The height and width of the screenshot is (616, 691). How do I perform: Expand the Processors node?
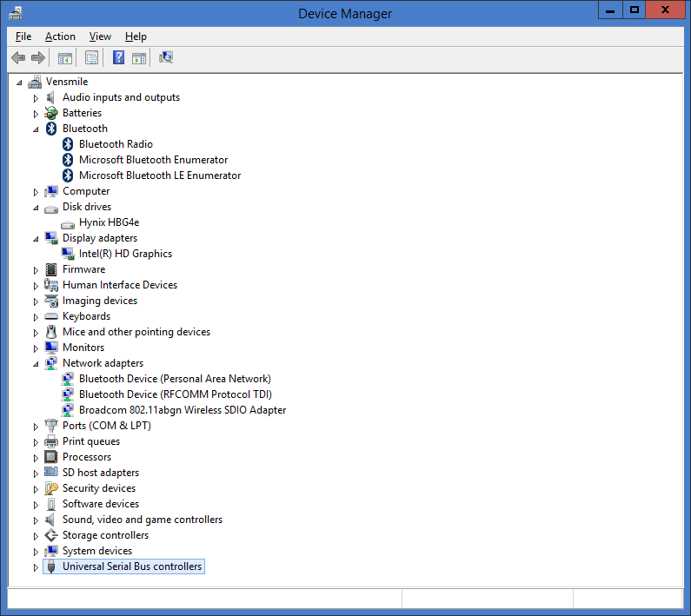[x=36, y=458]
